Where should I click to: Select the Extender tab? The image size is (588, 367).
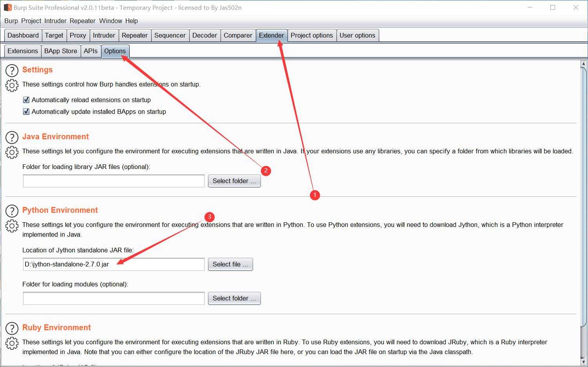click(x=271, y=35)
